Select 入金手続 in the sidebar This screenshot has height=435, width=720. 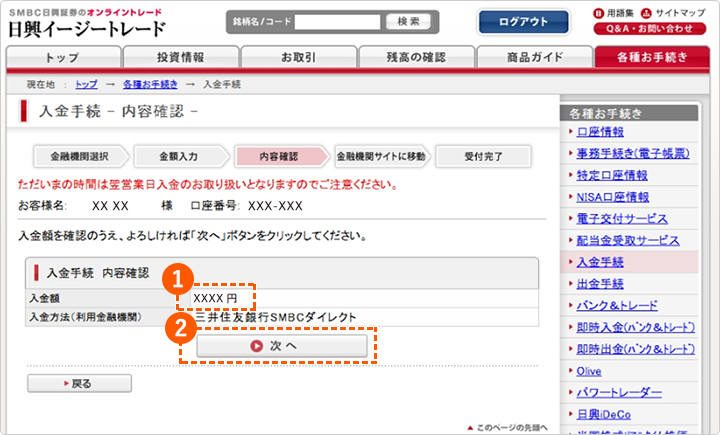(600, 262)
